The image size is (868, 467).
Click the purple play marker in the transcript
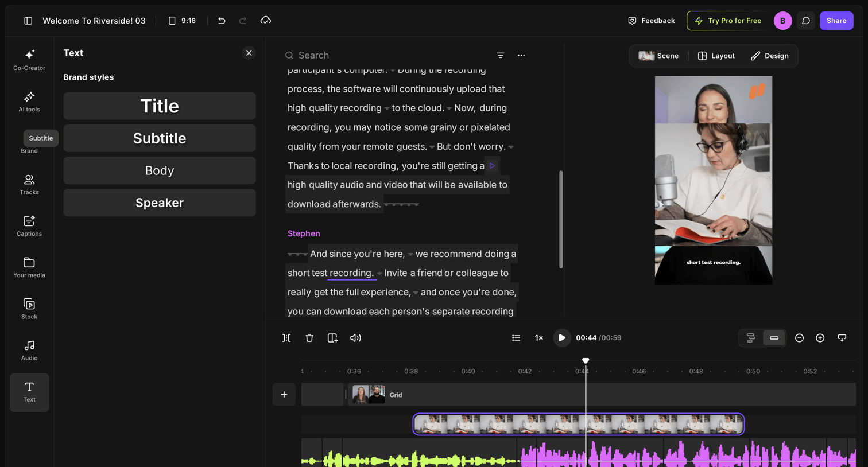coord(492,166)
